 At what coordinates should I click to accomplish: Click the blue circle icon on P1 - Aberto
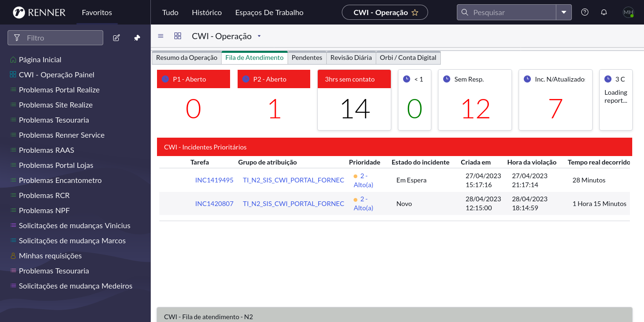[x=165, y=79]
